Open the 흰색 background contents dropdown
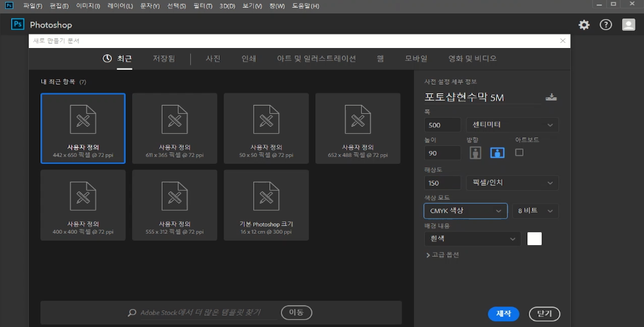 click(x=472, y=239)
